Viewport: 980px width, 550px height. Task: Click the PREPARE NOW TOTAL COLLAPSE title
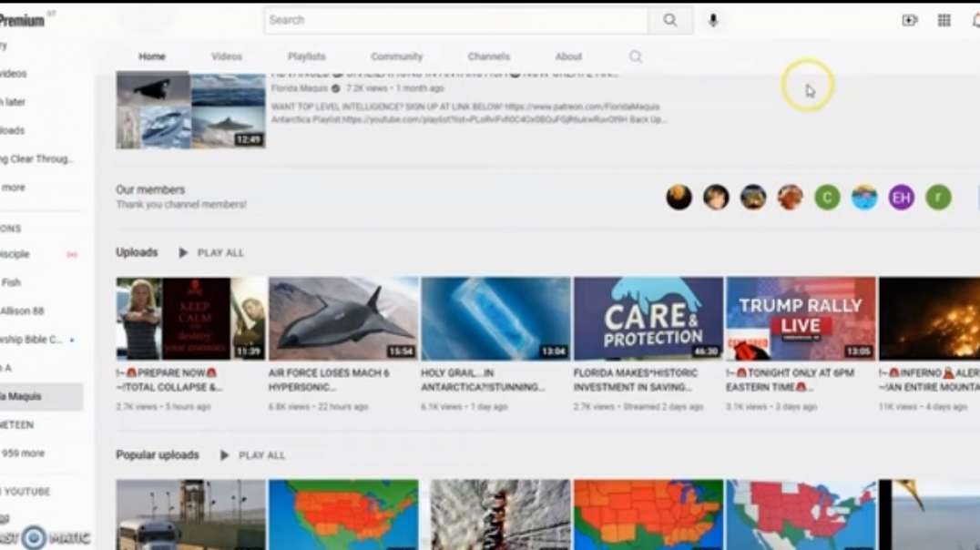(x=168, y=380)
